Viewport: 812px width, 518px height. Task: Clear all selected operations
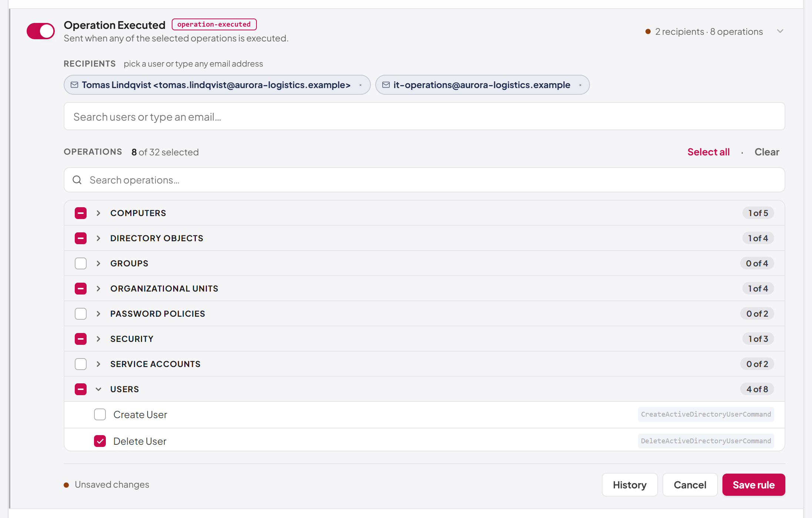(767, 152)
